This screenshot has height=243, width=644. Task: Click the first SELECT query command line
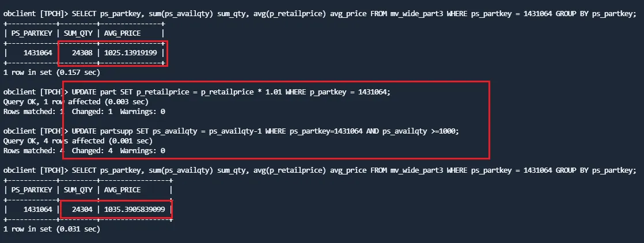point(320,14)
